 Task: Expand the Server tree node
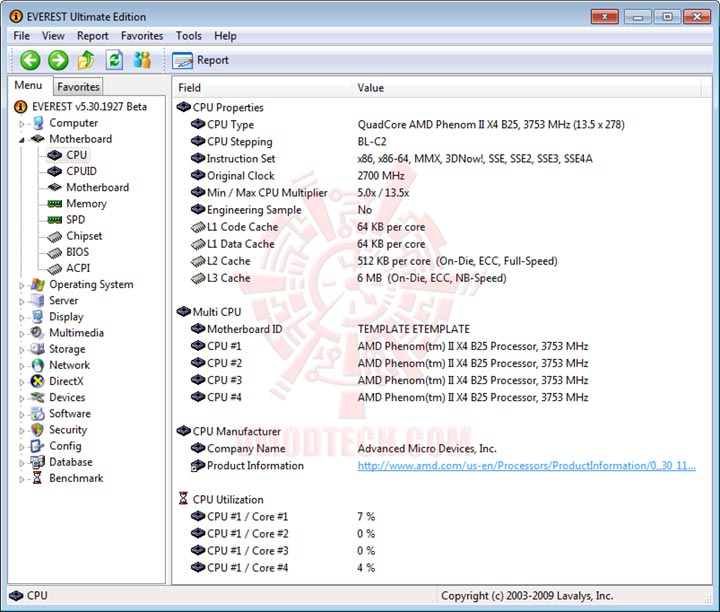(x=22, y=301)
